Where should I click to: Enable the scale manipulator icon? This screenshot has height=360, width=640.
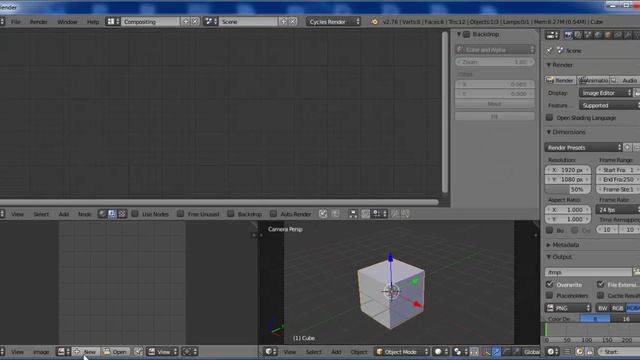516,351
